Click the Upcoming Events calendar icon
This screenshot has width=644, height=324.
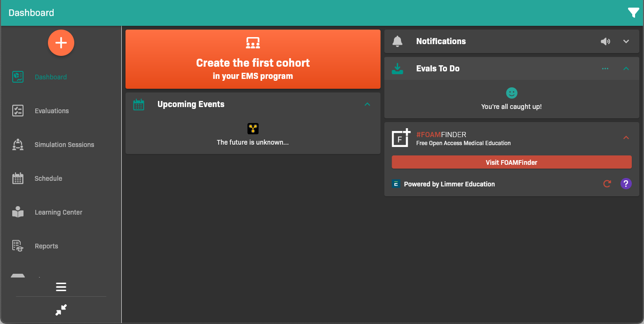(x=139, y=104)
